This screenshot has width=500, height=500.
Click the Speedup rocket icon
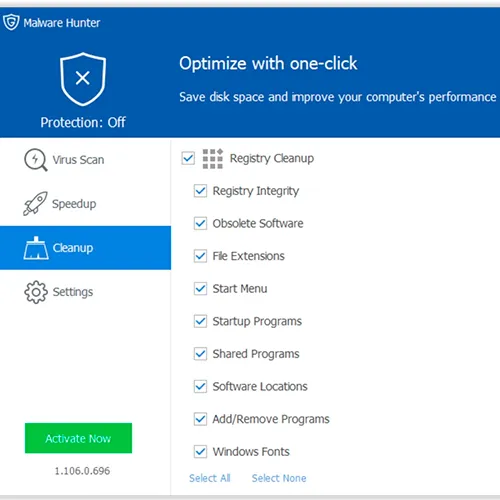(x=35, y=203)
